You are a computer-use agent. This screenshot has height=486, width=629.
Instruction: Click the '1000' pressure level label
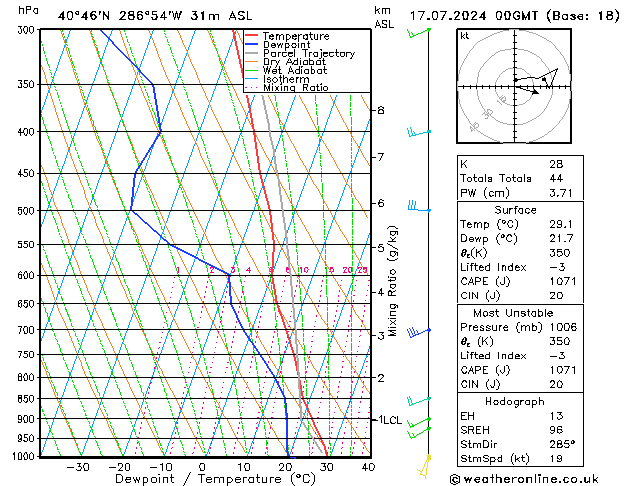26,456
